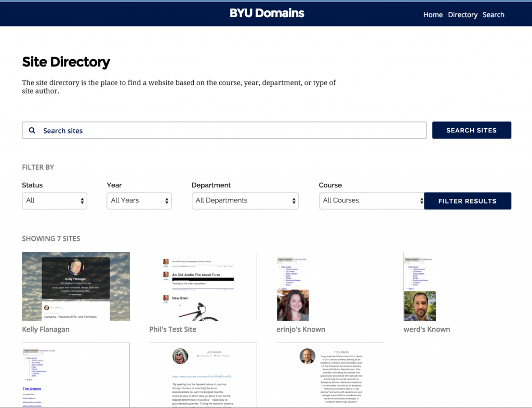Click the werd's Known title link
The width and height of the screenshot is (532, 408).
pyautogui.click(x=427, y=329)
